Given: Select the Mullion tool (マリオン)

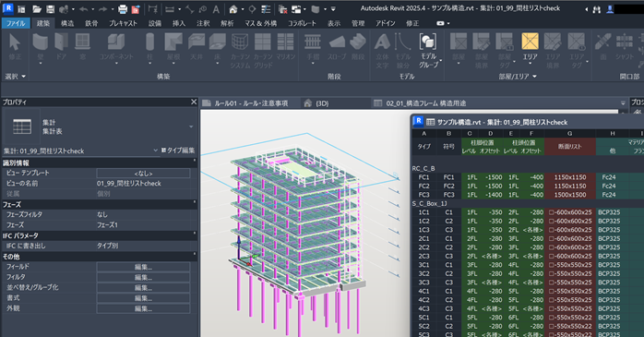Looking at the screenshot, I should coord(285,46).
